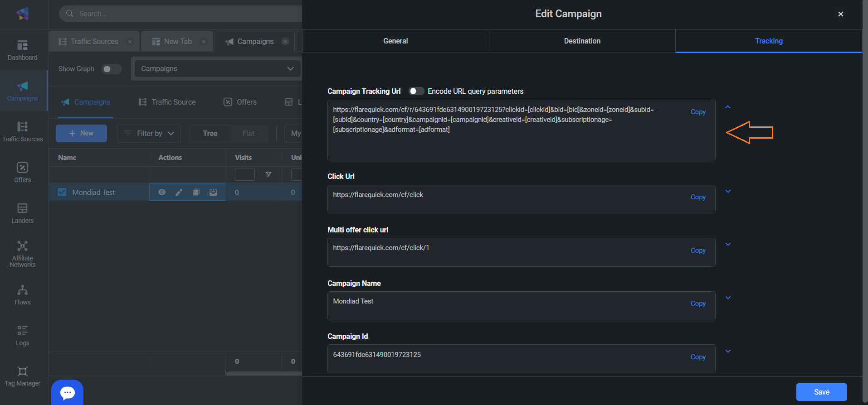868x405 pixels.
Task: Open Landers section in the sidebar
Action: point(22,213)
